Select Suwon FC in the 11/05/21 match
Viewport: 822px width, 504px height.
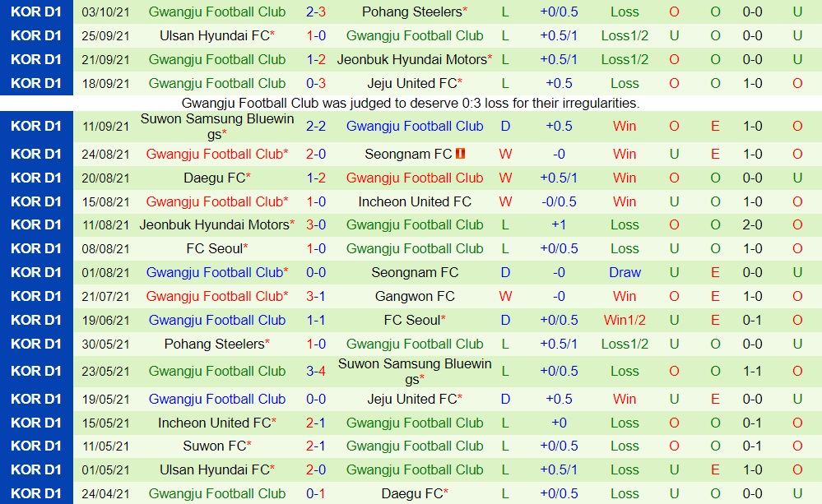pyautogui.click(x=215, y=446)
